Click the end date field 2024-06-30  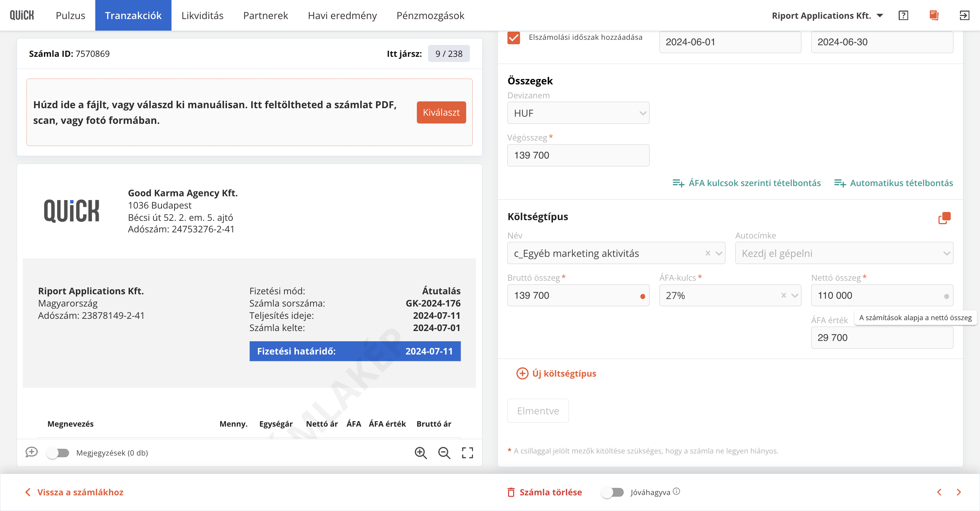click(x=882, y=42)
